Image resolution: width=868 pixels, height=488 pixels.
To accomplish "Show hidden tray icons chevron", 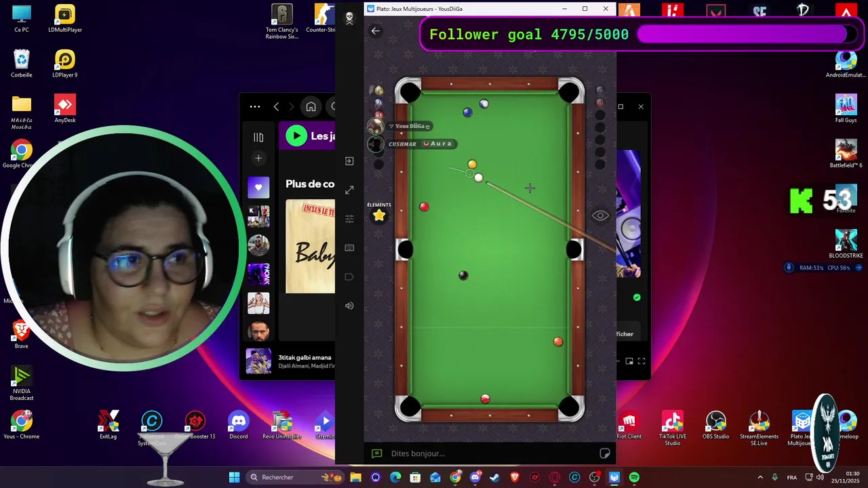I will (760, 477).
